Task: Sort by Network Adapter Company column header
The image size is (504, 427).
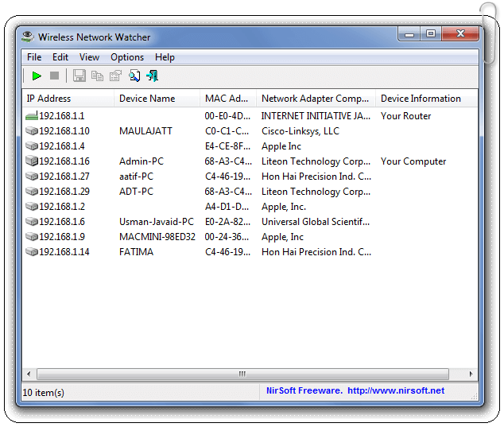Action: click(x=316, y=99)
